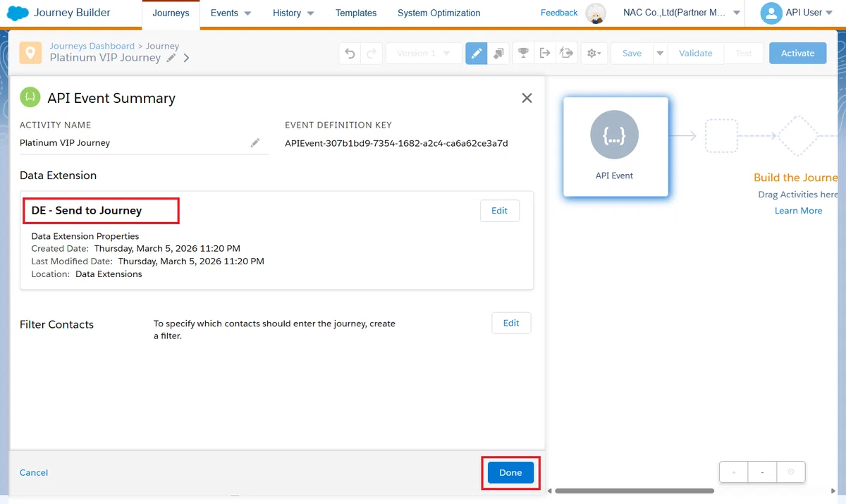Open the Journeys tab
The image size is (846, 504).
pos(171,13)
